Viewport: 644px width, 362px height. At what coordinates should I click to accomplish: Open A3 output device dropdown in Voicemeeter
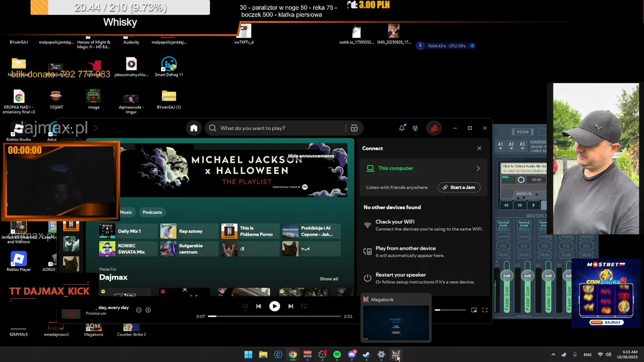tap(523, 145)
